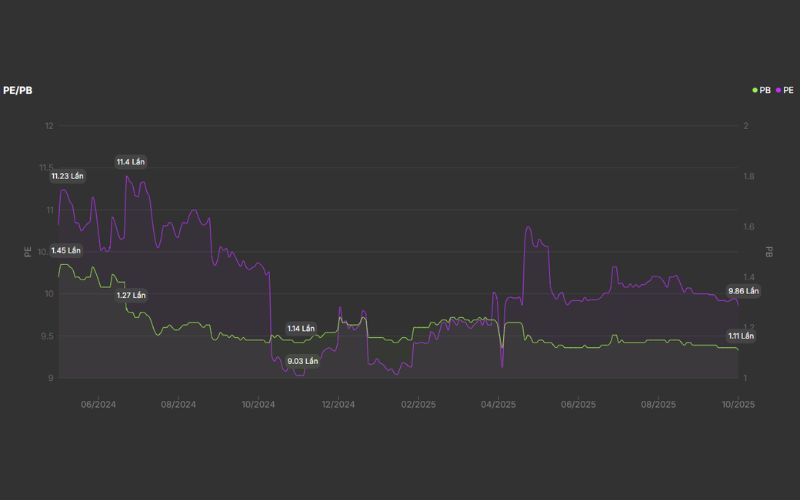The width and height of the screenshot is (800, 500).
Task: Select the 11.4 Lần peak label
Action: point(132,162)
